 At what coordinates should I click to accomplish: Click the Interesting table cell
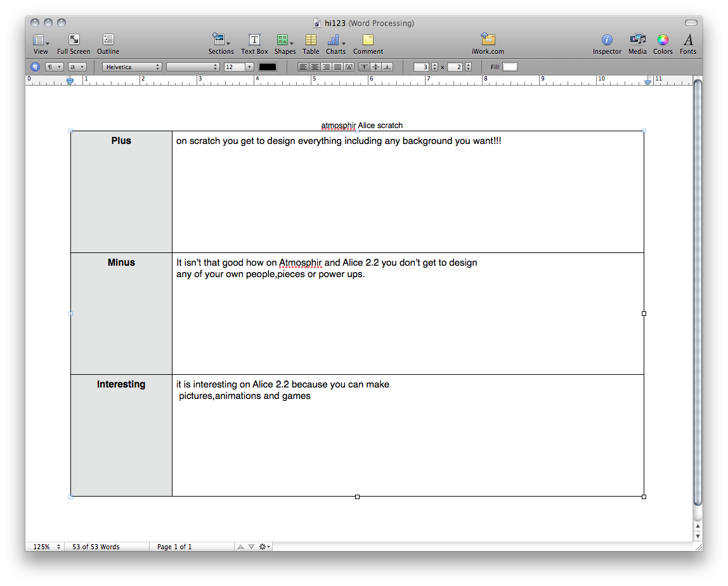click(121, 435)
